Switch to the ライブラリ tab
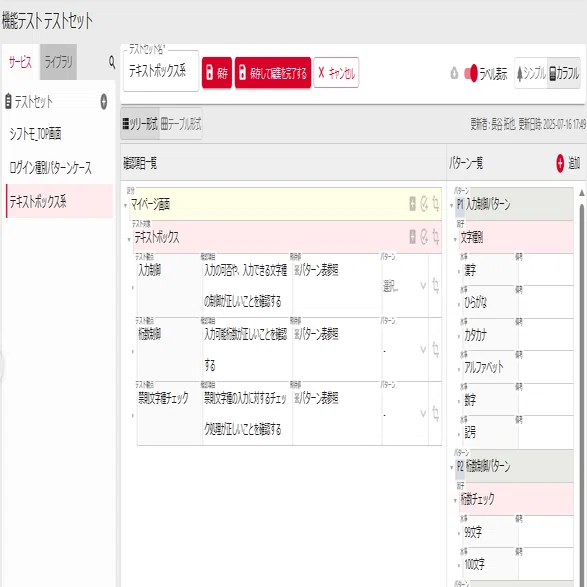The image size is (587, 587). [58, 62]
